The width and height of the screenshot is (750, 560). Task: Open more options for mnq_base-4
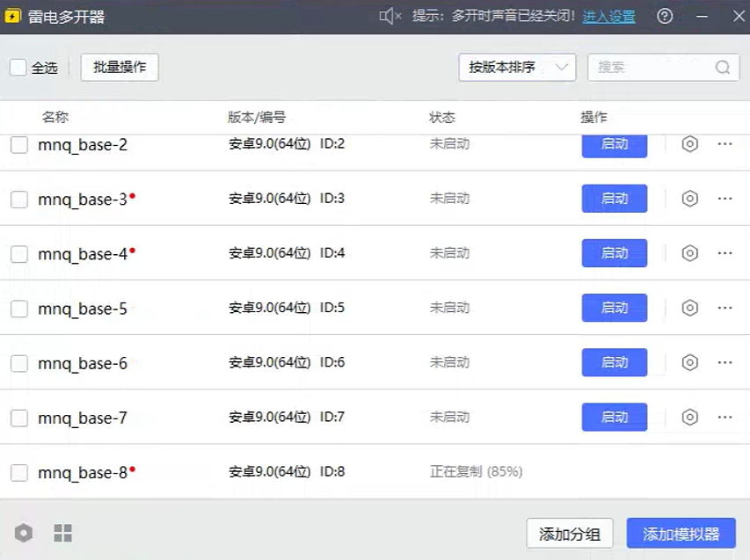pos(725,253)
